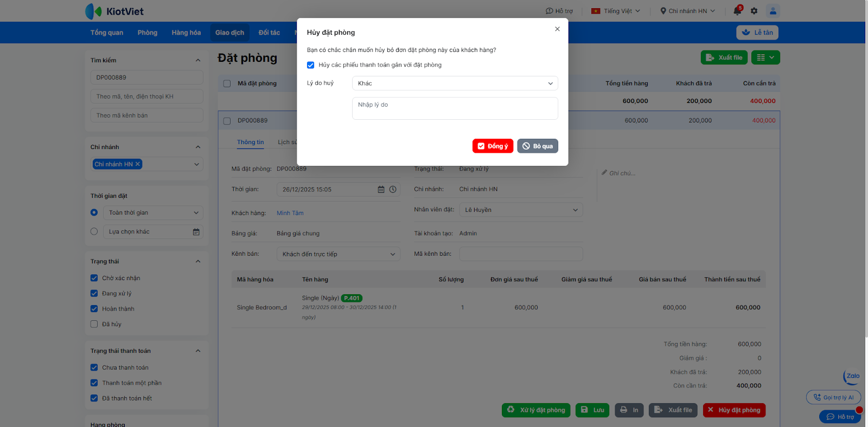Viewport: 868px width, 427px height.
Task: Open the Giao dịch menu
Action: click(x=229, y=33)
